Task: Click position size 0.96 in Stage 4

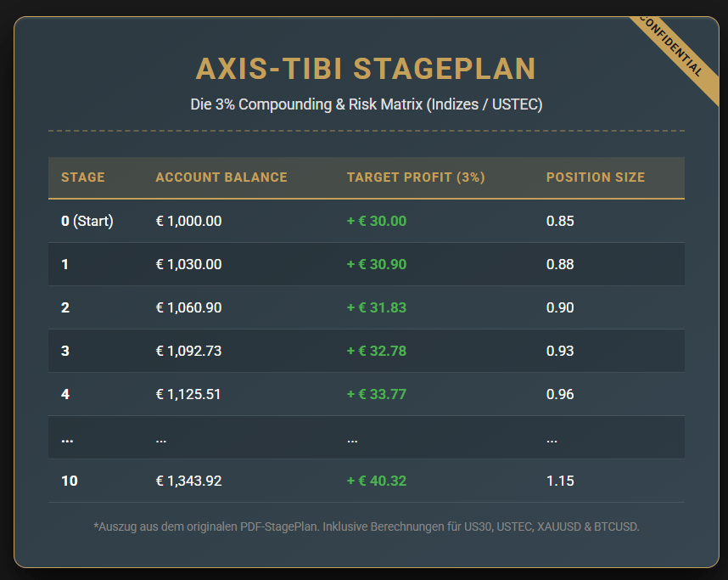Action: point(560,394)
